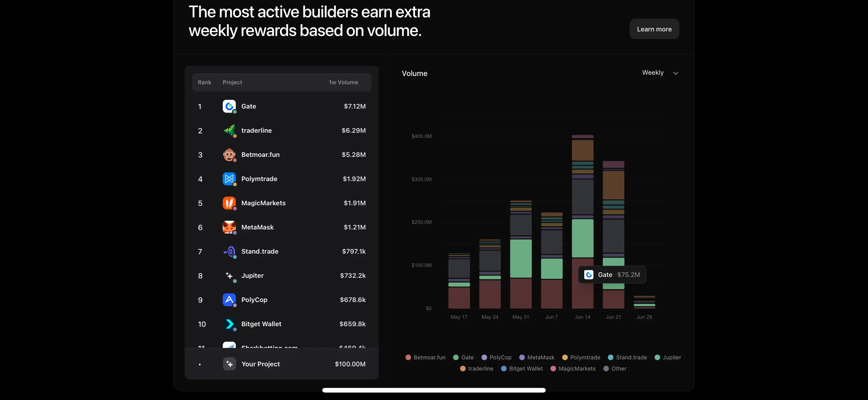Viewport: 868px width, 400px height.
Task: Toggle Gate series in chart legend
Action: (x=463, y=357)
